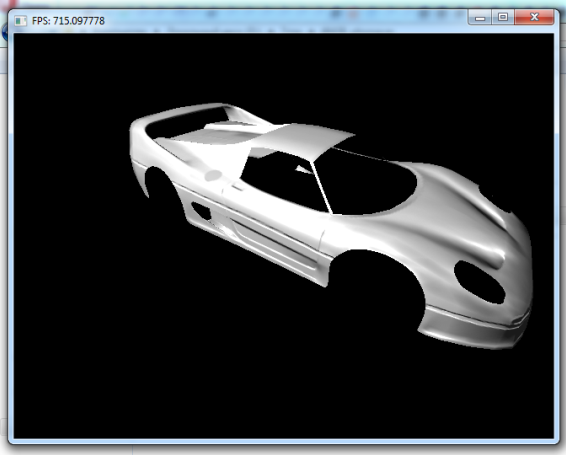Click the thin A-pillar between windows
566x455 pixels.
point(321,187)
